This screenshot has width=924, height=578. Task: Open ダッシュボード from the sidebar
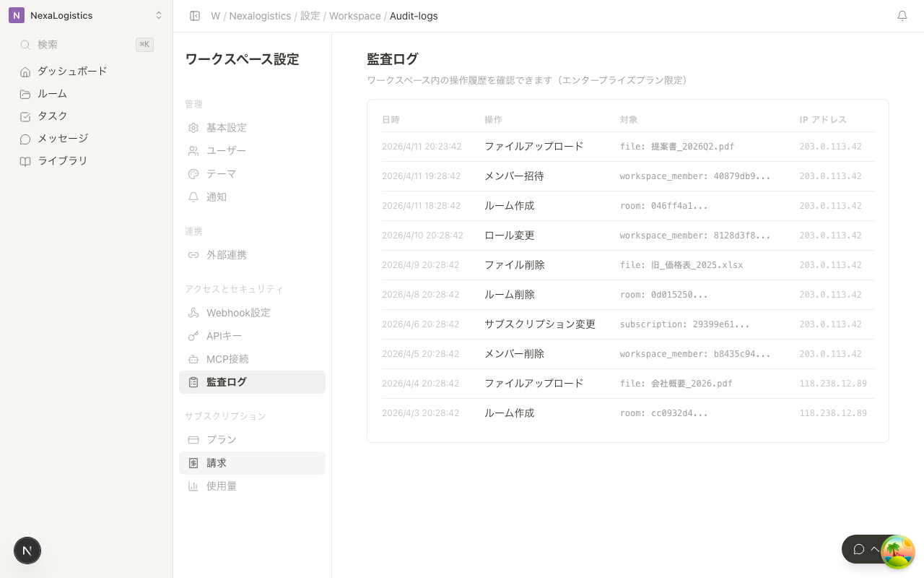(x=87, y=71)
